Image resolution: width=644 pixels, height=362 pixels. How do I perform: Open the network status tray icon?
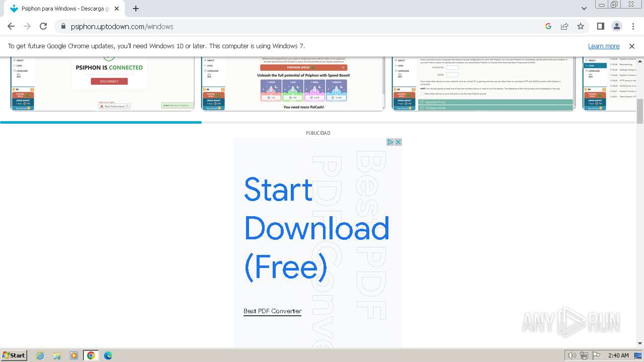coord(584,355)
